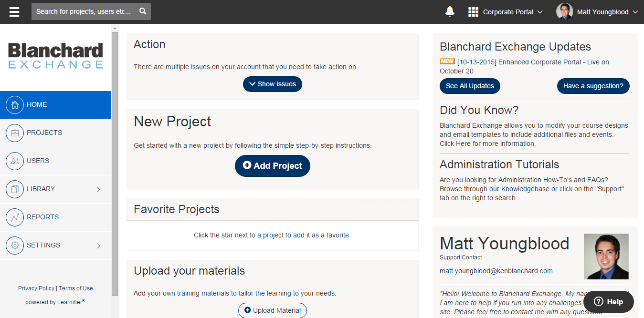Open the Matt Youngblood user menu arrow
This screenshot has width=644, height=318.
tap(635, 12)
